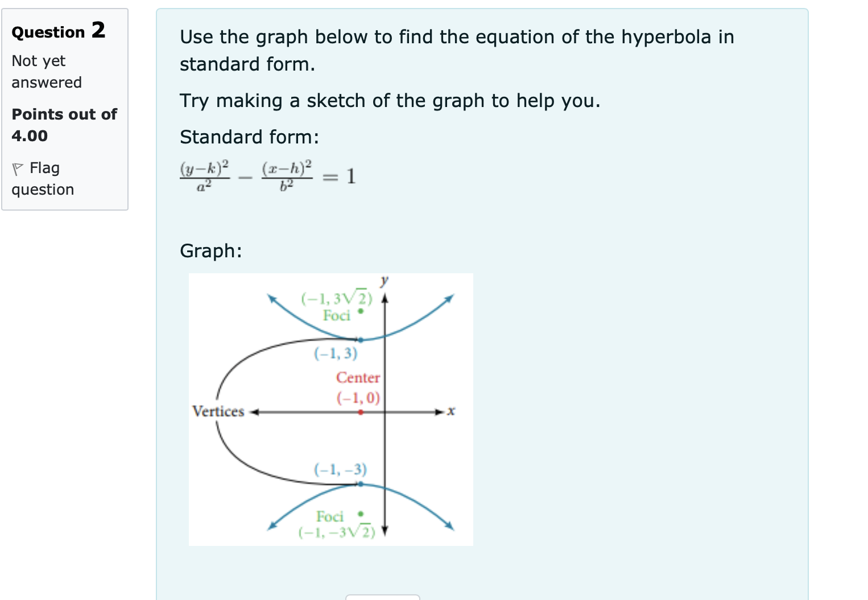Select the vertex point labeled (-1, 3)
868x600 pixels.
tap(359, 340)
